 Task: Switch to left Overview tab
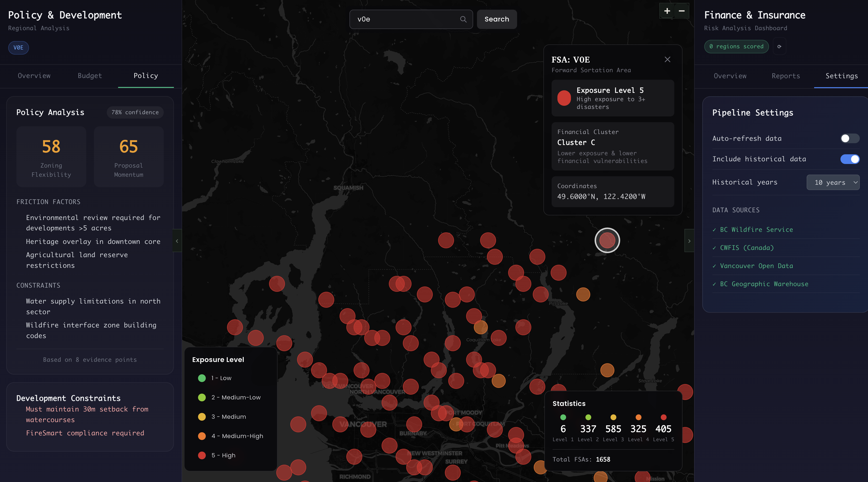[x=34, y=76]
